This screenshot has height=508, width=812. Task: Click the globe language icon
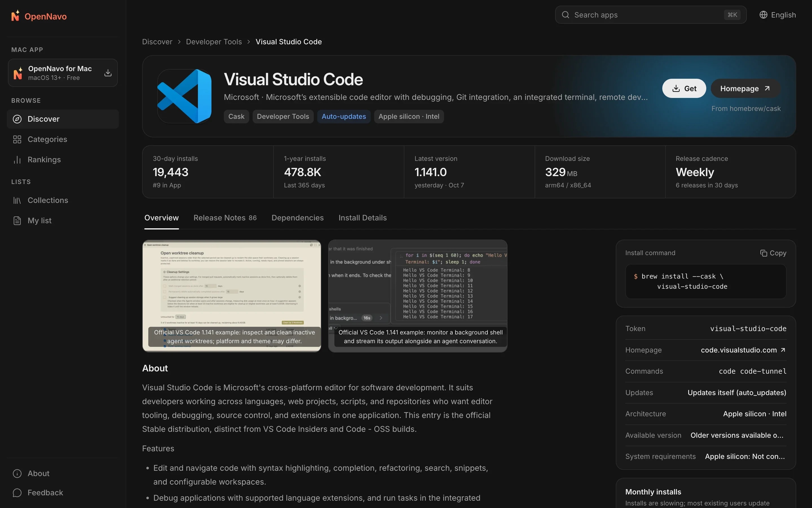(x=763, y=15)
